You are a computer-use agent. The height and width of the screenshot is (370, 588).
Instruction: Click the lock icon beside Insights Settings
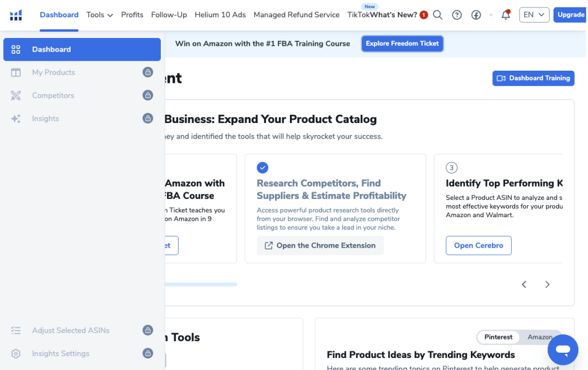coord(148,353)
